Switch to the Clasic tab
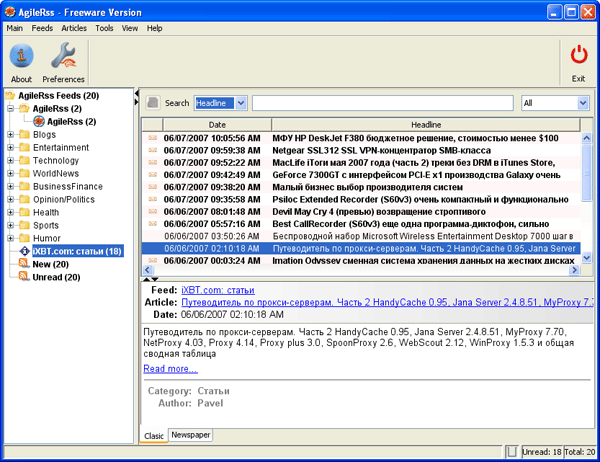600x462 pixels. 154,436
